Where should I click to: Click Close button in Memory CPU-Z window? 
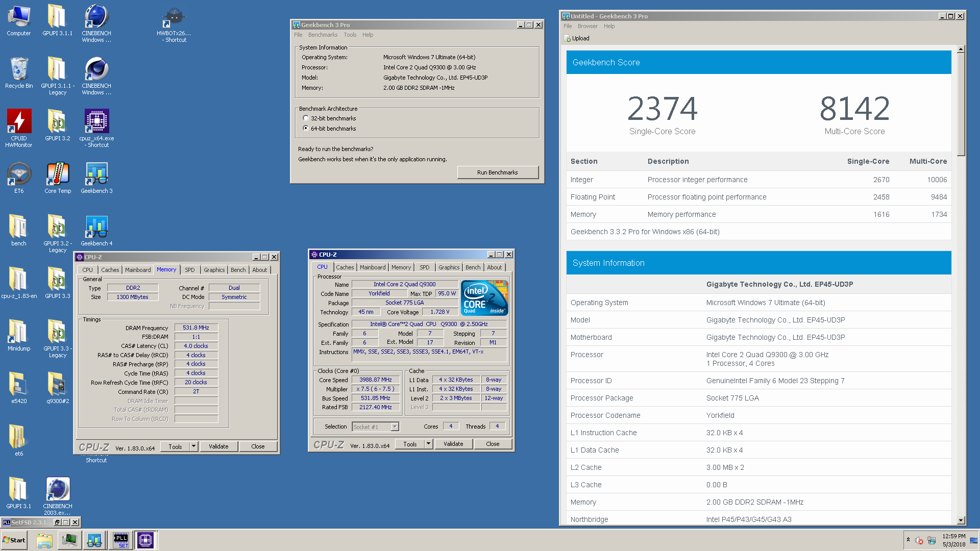click(x=258, y=446)
